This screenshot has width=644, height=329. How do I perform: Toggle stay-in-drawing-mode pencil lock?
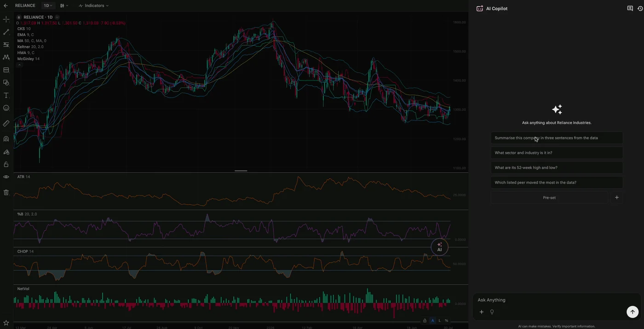tap(6, 151)
